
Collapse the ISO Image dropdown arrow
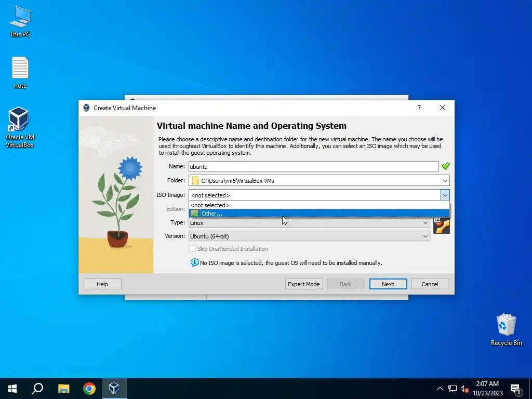(445, 195)
